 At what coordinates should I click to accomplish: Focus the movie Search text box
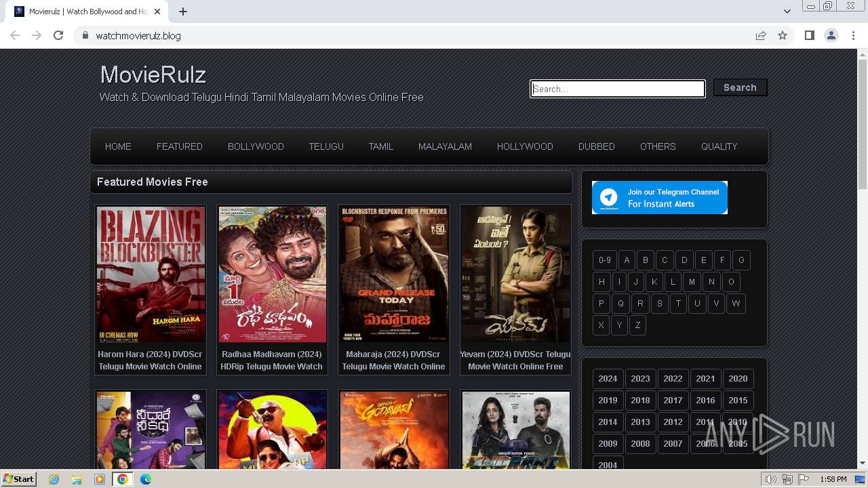(x=618, y=89)
